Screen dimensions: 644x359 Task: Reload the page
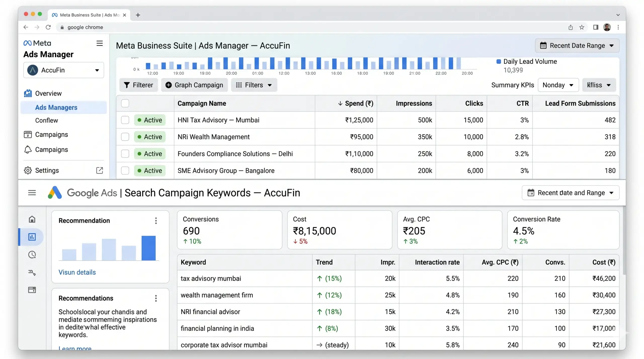coord(48,27)
